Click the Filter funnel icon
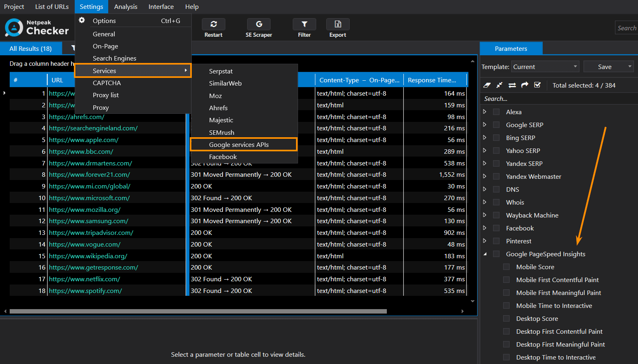 tap(304, 24)
